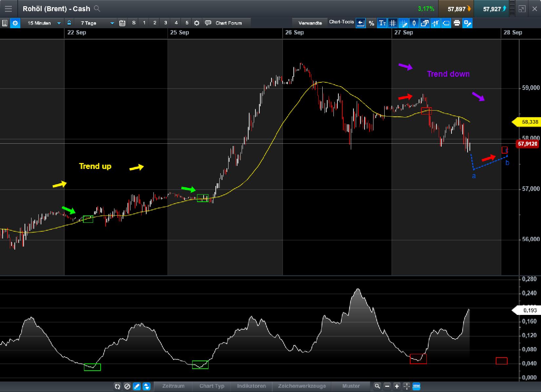Toggle the pencil drawing mode
The width and height of the screenshot is (541, 392).
point(137,386)
